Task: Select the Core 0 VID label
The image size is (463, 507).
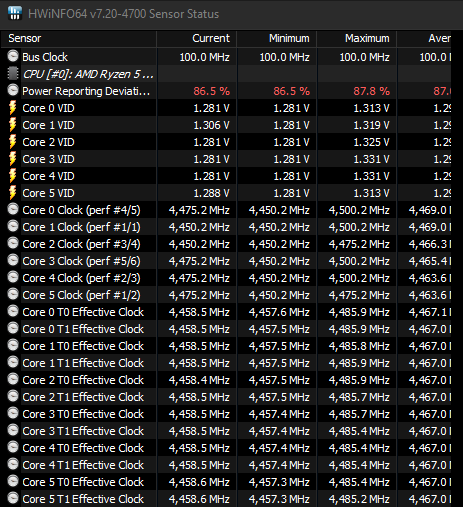Action: (x=48, y=108)
